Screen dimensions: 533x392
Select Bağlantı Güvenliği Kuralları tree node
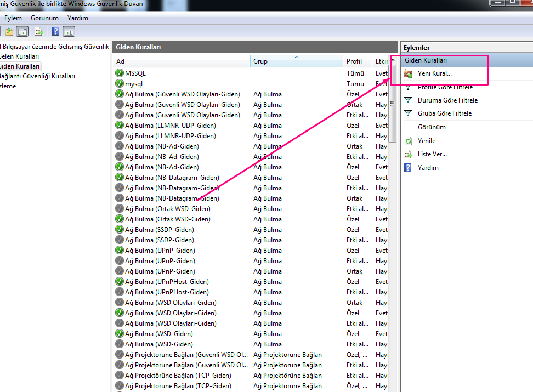pos(37,76)
